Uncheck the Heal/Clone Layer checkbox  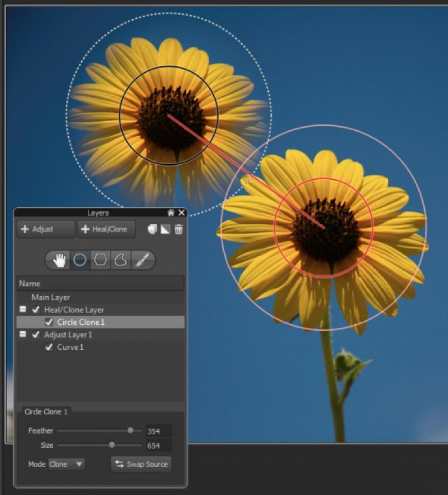pyautogui.click(x=36, y=310)
